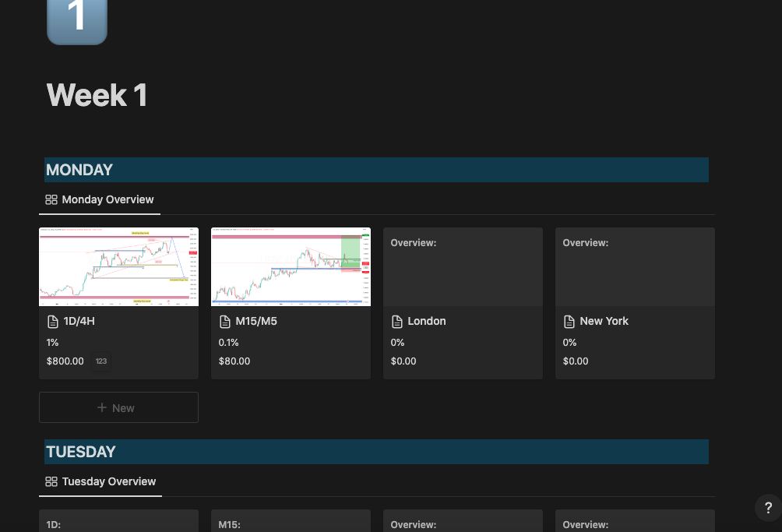This screenshot has width=782, height=532.
Task: Switch to the Monday Overview view tab
Action: (100, 199)
